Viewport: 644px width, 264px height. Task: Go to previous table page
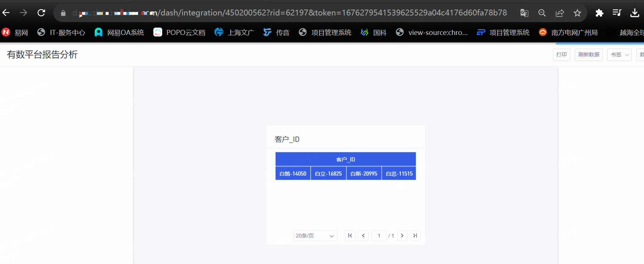pyautogui.click(x=363, y=236)
